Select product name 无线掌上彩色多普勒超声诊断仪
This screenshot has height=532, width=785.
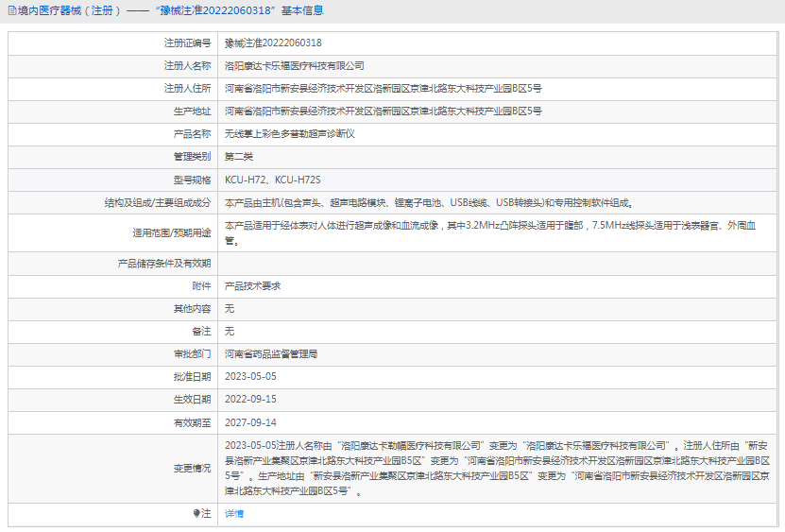pyautogui.click(x=289, y=134)
